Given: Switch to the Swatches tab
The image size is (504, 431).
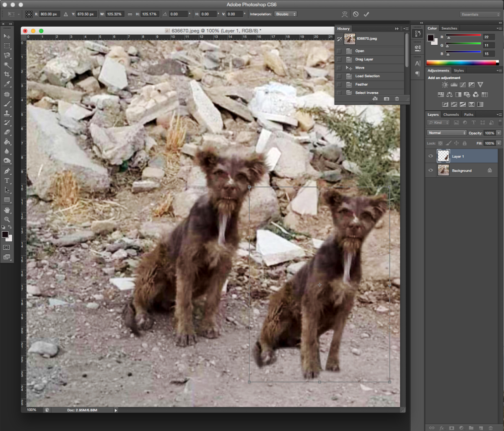Looking at the screenshot, I should pyautogui.click(x=450, y=28).
